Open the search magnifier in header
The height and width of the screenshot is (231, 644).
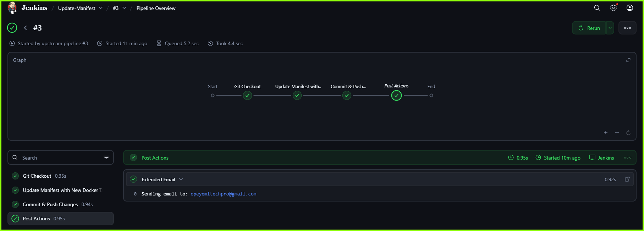[x=597, y=8]
